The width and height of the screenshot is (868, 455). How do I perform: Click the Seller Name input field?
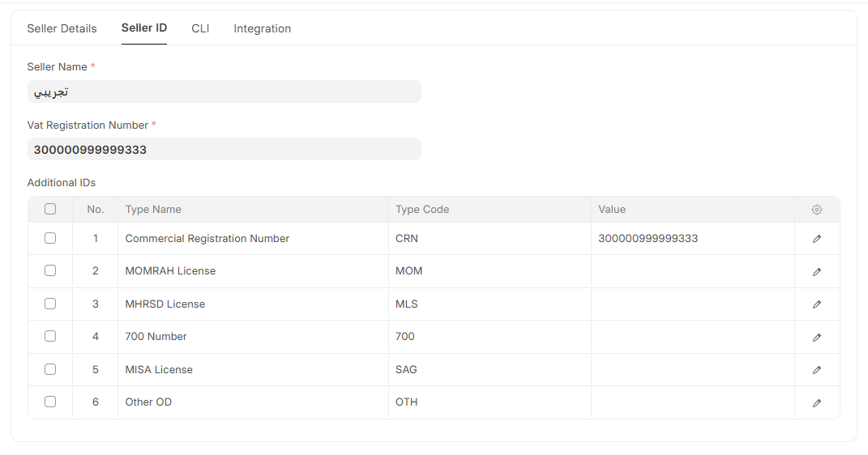tap(224, 91)
